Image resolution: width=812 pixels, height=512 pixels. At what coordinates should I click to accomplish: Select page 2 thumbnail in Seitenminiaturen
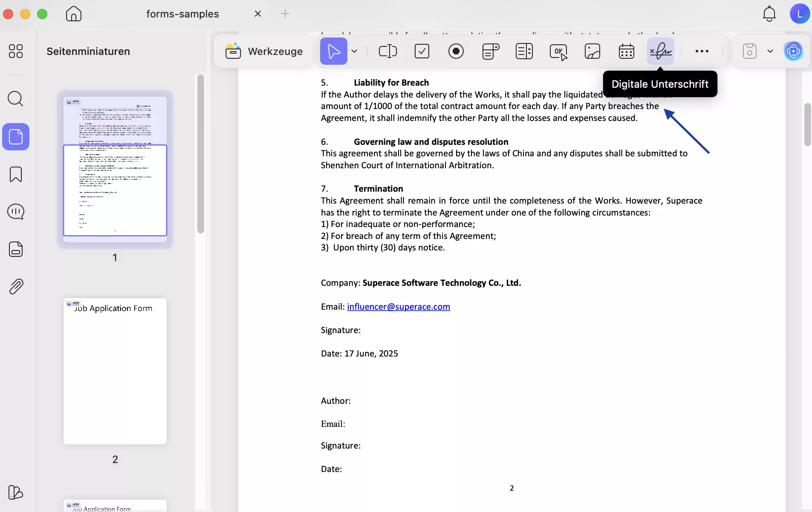click(x=115, y=371)
